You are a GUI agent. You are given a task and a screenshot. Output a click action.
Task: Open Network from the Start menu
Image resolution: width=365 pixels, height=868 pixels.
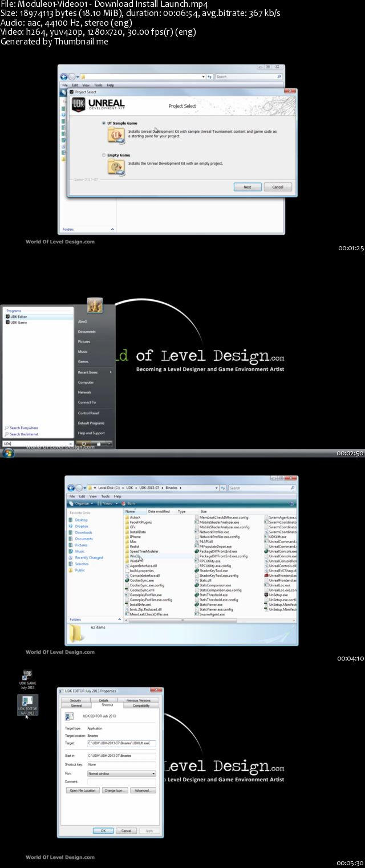(84, 393)
